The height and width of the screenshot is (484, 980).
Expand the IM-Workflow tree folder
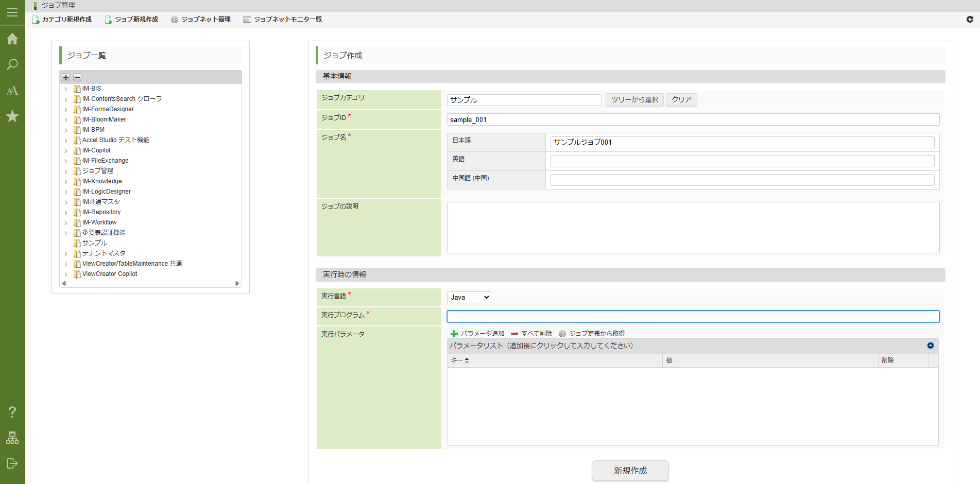pos(66,223)
